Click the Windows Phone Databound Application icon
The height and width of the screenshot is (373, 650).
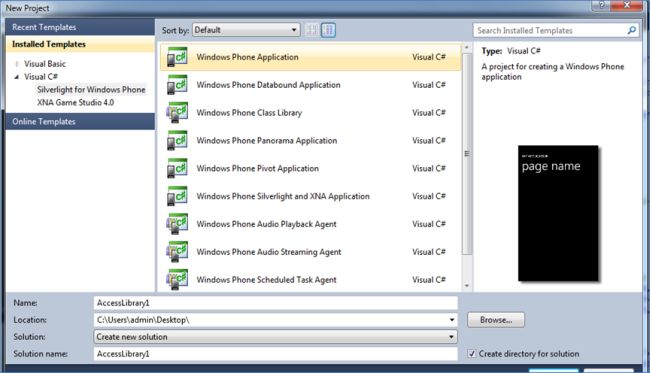(x=177, y=85)
